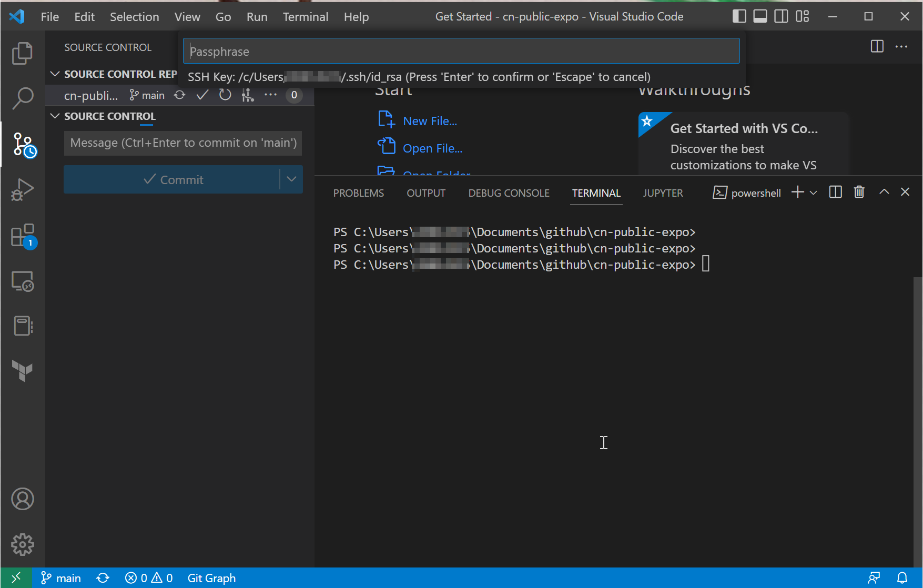Open the Terminal menu
Image resolution: width=923 pixels, height=588 pixels.
point(305,16)
